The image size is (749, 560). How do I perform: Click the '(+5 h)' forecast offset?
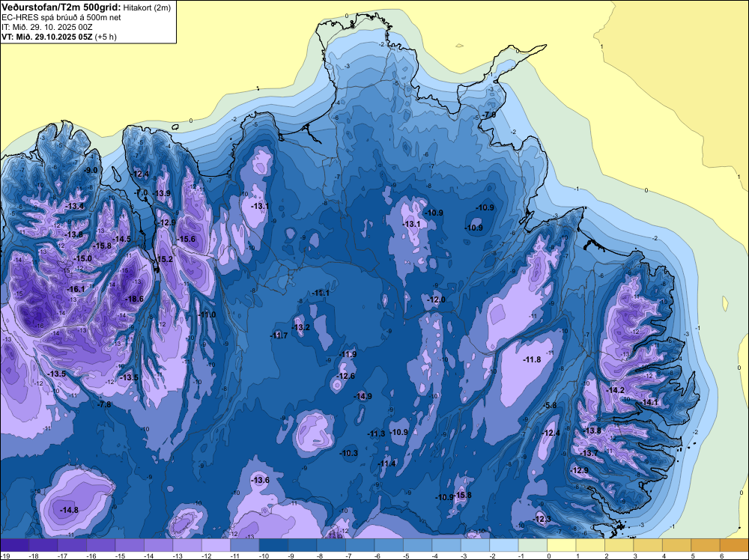click(x=106, y=37)
